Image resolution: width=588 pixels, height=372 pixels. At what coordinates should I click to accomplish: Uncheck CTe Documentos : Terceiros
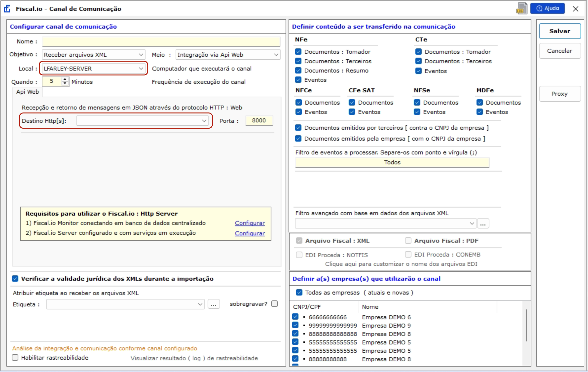[x=419, y=61]
